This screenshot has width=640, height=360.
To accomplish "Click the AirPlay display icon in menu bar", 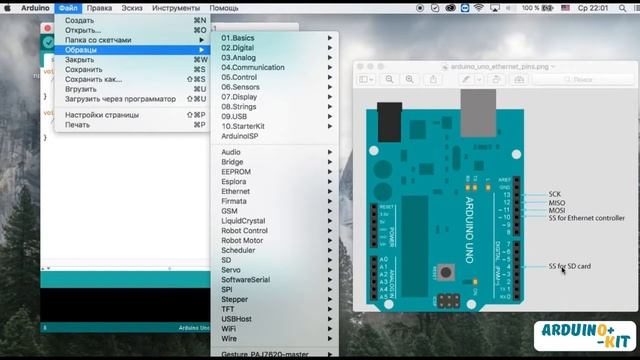I will click(495, 8).
